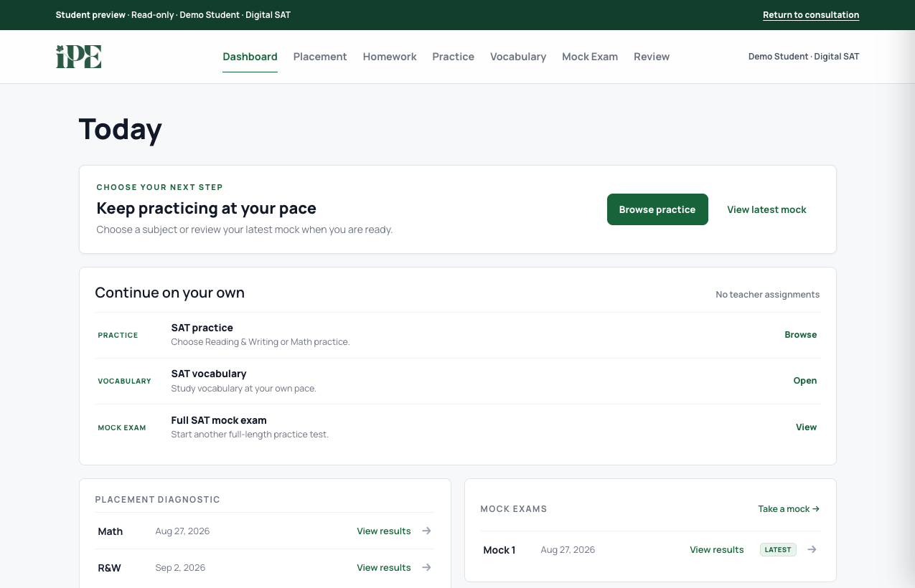The image size is (915, 588).
Task: Click the MOCK EXAM category label
Action: pos(122,428)
